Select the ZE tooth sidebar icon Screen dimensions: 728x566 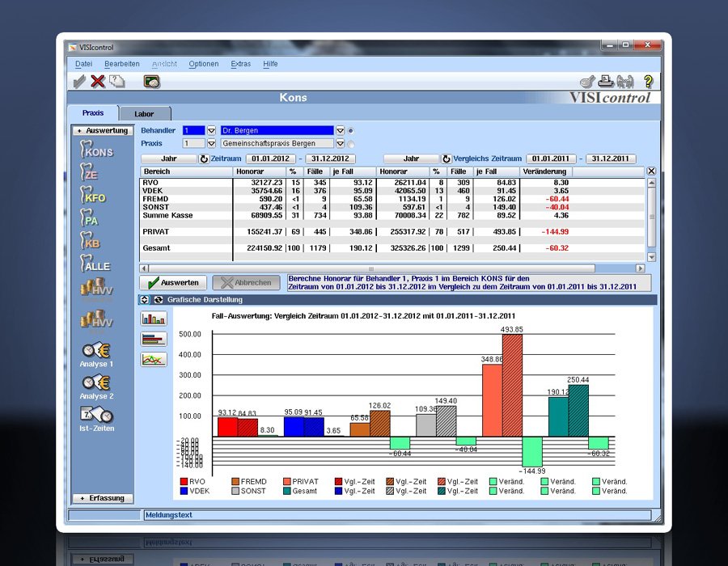pyautogui.click(x=90, y=172)
